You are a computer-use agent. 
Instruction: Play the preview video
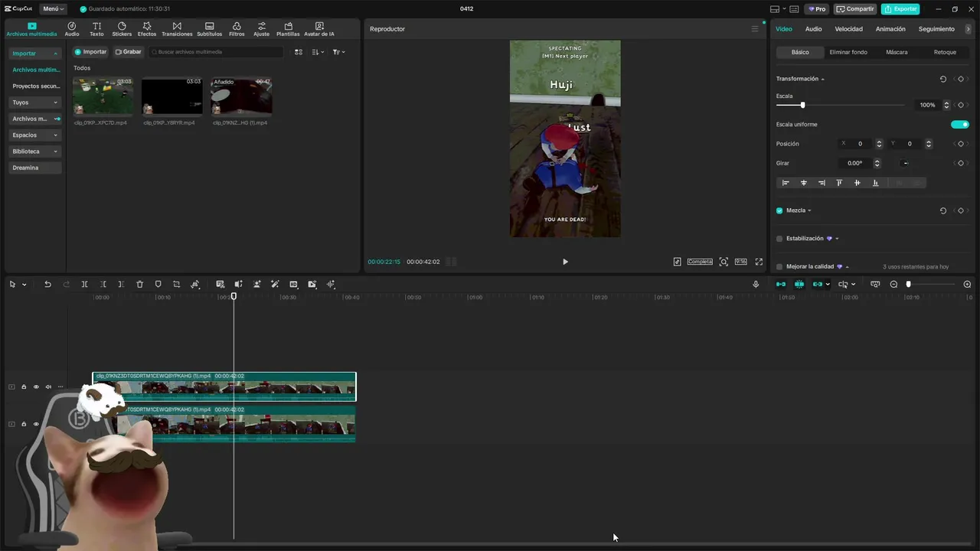click(565, 262)
